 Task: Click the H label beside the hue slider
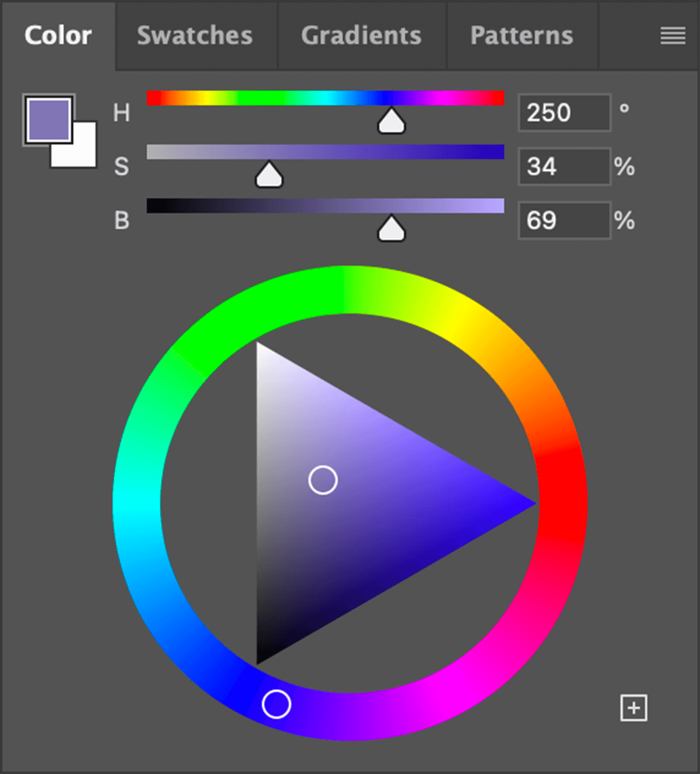121,114
